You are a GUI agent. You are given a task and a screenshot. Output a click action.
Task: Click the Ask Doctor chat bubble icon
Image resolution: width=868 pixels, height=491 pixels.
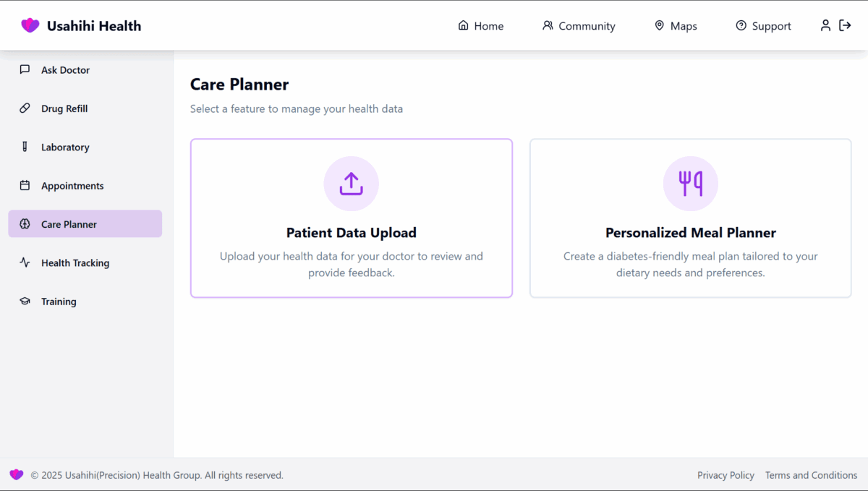25,70
